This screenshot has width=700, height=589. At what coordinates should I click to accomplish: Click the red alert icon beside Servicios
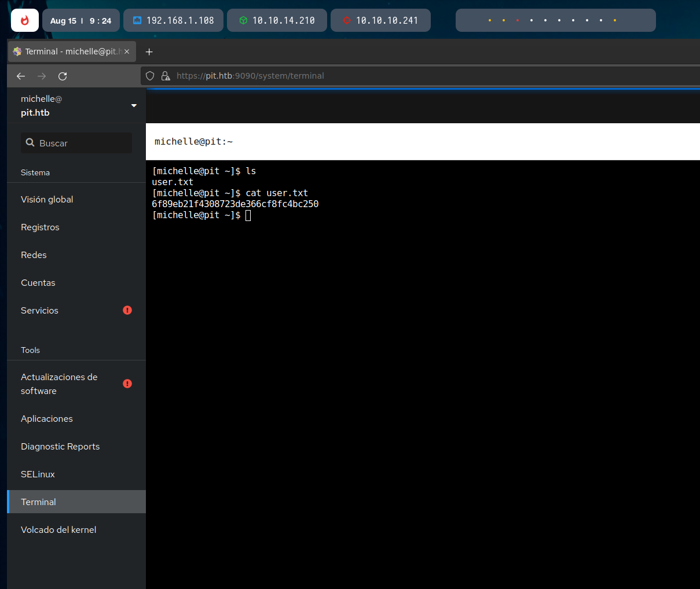pos(127,310)
